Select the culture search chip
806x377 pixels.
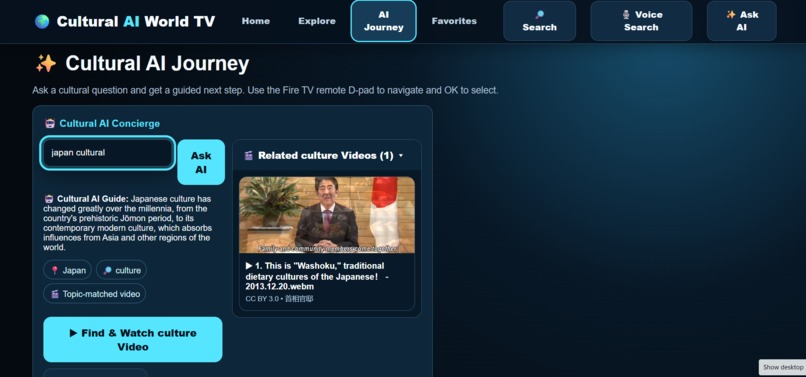pos(121,270)
